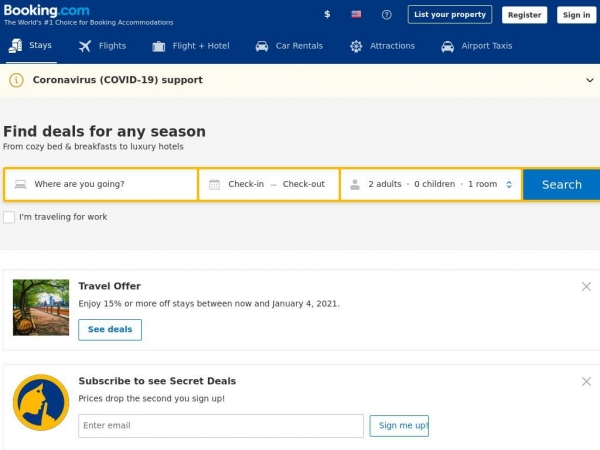Click the Flights airplane icon
The height and width of the screenshot is (450, 600).
[x=85, y=46]
